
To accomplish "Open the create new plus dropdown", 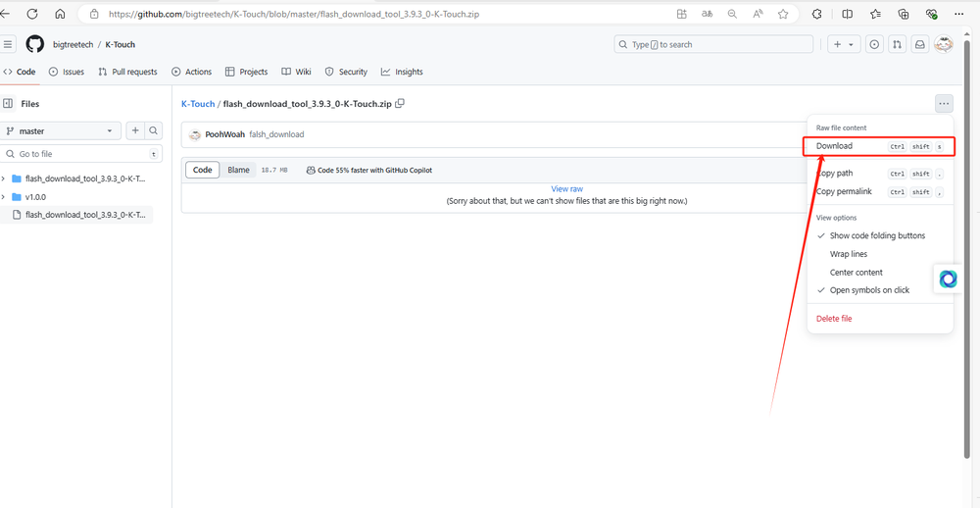I will tap(842, 44).
